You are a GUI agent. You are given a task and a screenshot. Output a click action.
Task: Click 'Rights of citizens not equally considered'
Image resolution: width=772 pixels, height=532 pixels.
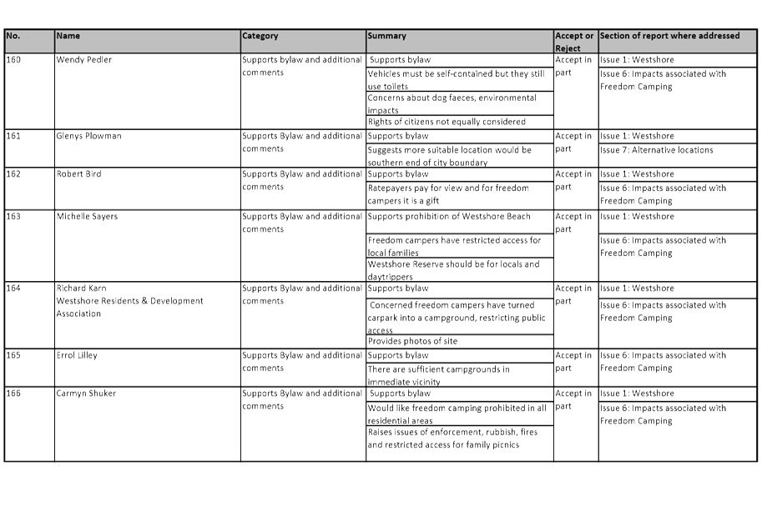[x=460, y=122]
